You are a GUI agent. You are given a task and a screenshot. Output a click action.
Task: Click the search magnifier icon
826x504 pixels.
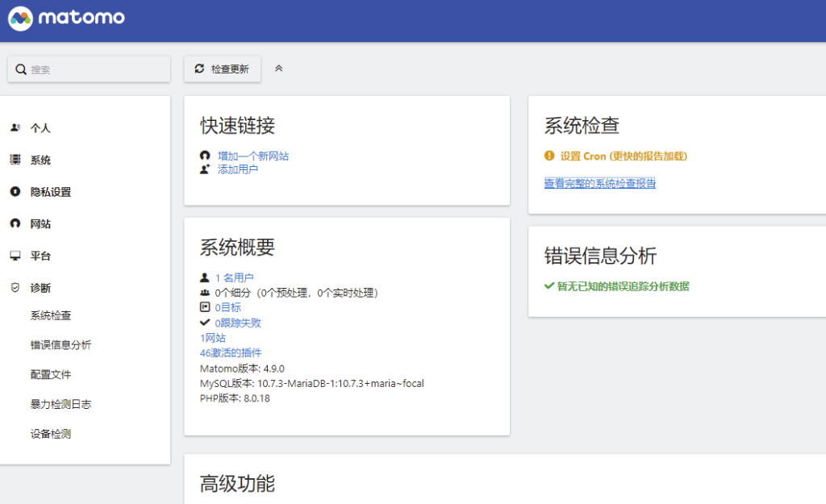click(21, 70)
